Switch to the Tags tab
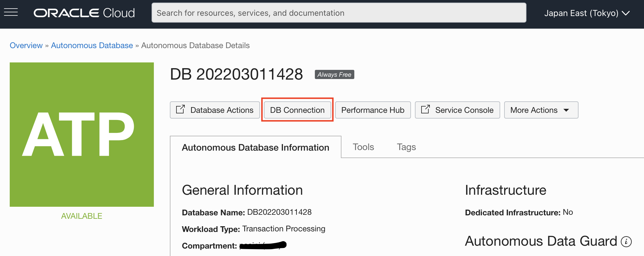644x256 pixels. coord(406,147)
